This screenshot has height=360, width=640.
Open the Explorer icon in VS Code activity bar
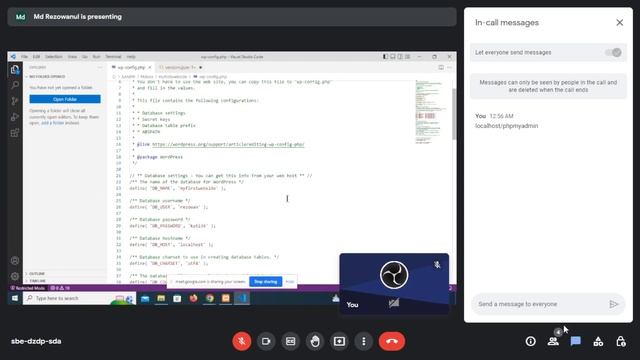tap(15, 70)
